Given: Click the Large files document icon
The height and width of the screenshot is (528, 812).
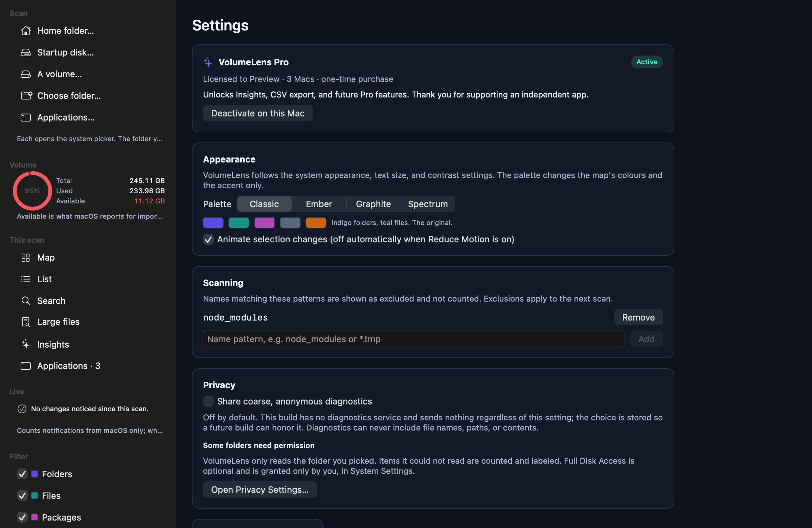Looking at the screenshot, I should (x=26, y=322).
